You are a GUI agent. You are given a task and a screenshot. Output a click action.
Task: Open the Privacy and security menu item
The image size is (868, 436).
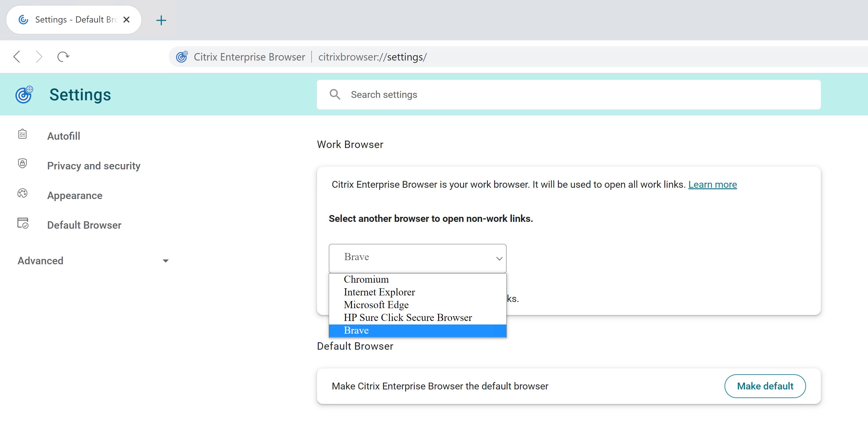tap(94, 166)
